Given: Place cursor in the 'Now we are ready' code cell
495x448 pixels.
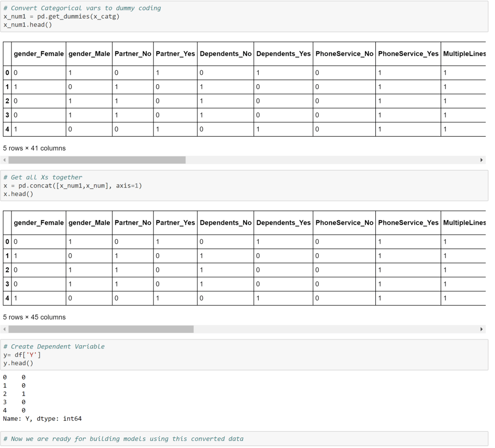Looking at the screenshot, I should (x=244, y=438).
